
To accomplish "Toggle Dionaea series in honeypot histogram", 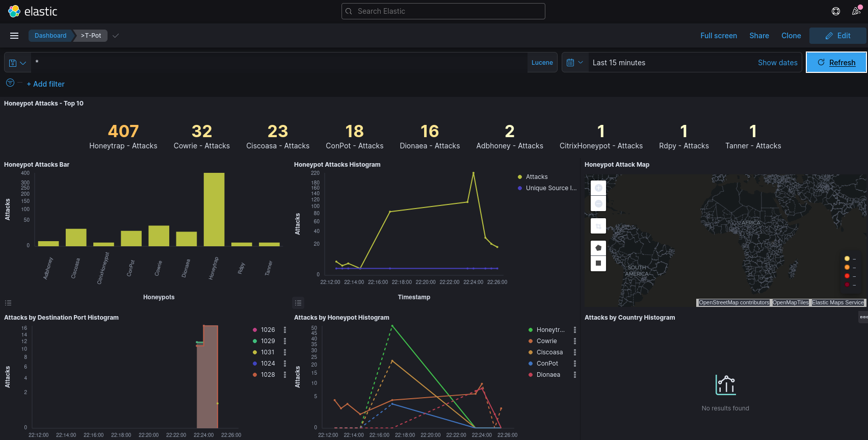I will coord(548,375).
